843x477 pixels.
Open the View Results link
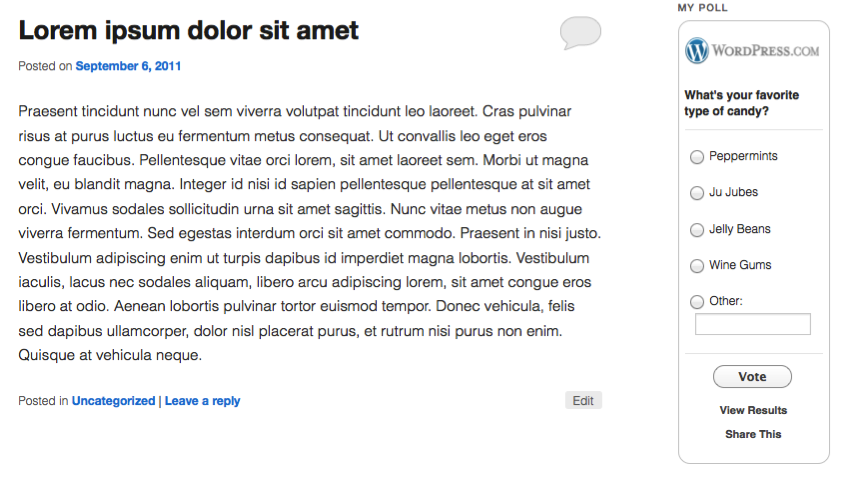tap(753, 410)
